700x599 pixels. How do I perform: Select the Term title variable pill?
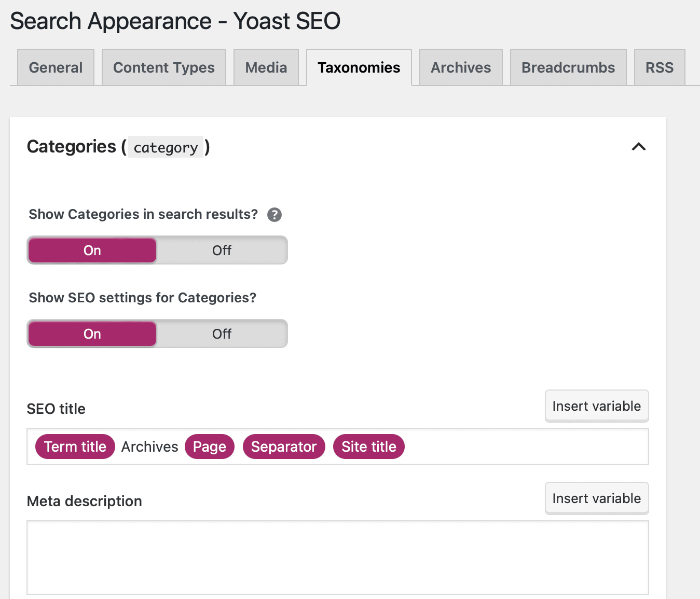[74, 446]
